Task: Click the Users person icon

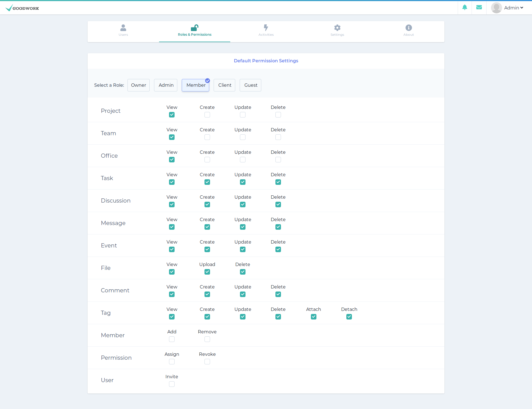Action: pos(123,28)
